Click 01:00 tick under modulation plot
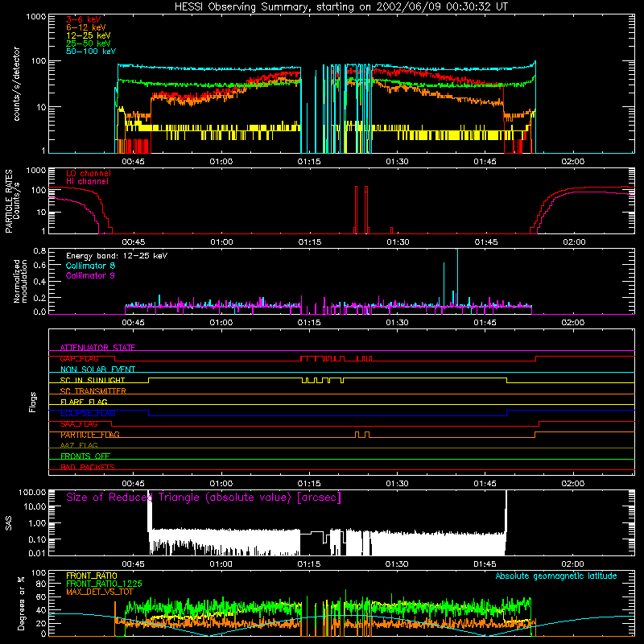The width and height of the screenshot is (644, 644). pos(221,323)
